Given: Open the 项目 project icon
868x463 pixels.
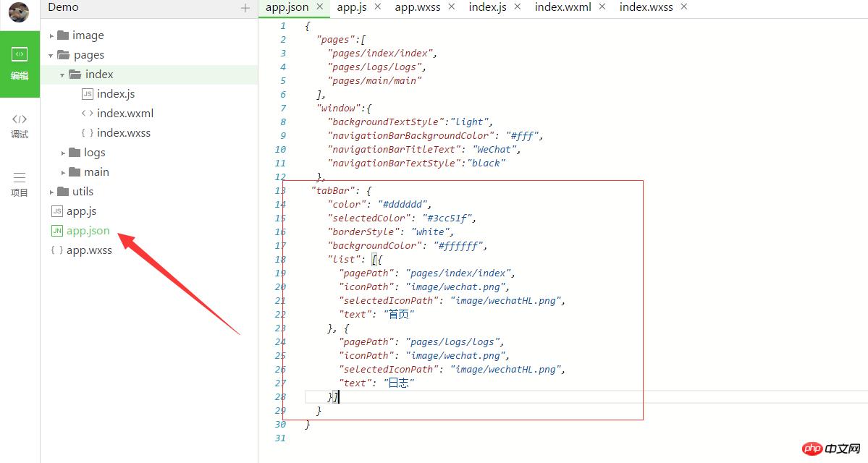Looking at the screenshot, I should pyautogui.click(x=20, y=184).
